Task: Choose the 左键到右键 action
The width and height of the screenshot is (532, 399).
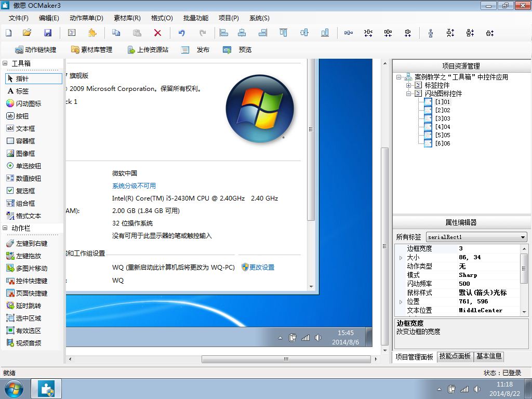Action: click(27, 243)
